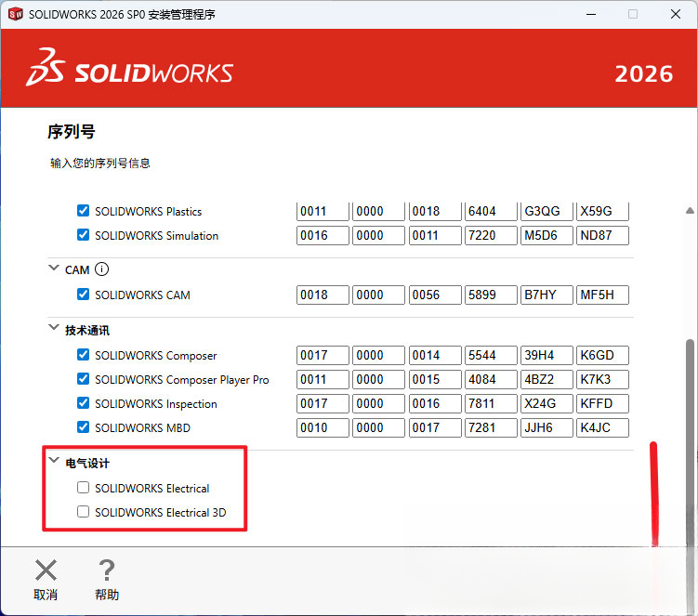Click Plastics serial field X59G
Screen dimensions: 698x616
coord(602,211)
